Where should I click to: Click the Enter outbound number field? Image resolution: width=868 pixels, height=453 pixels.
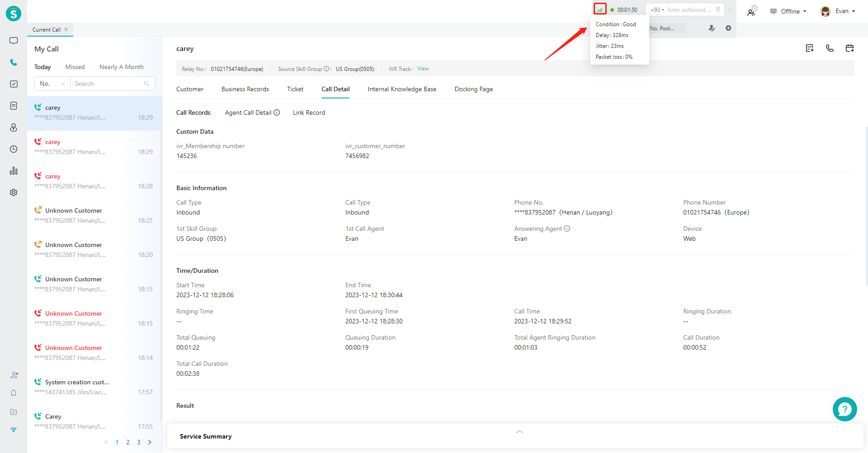[689, 10]
